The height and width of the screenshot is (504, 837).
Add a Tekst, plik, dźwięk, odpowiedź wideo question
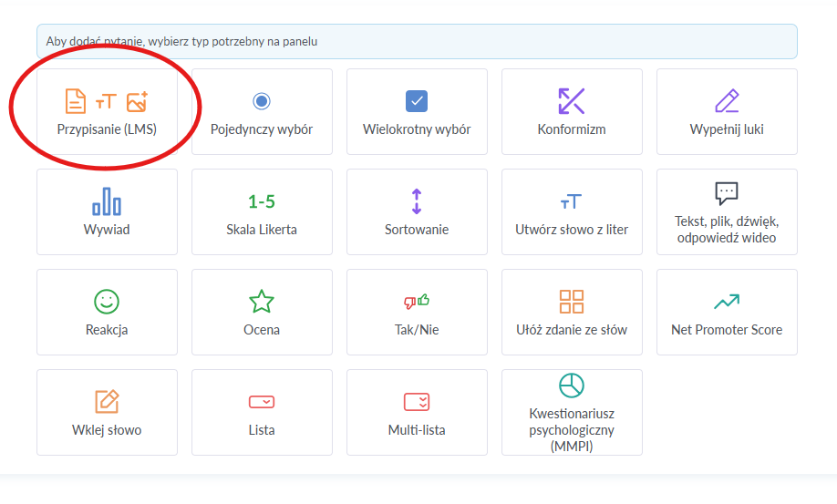[727, 211]
